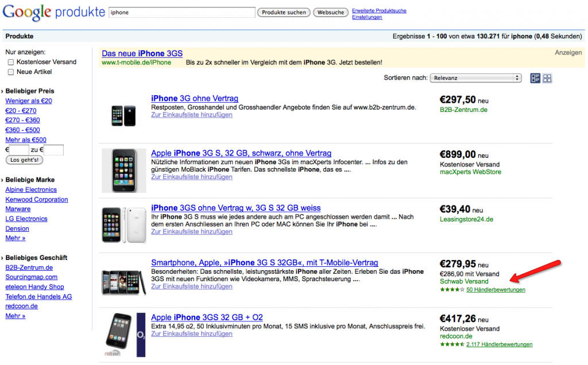The image size is (588, 365).
Task: Filter by brand Alpine Electronics
Action: pyautogui.click(x=31, y=189)
